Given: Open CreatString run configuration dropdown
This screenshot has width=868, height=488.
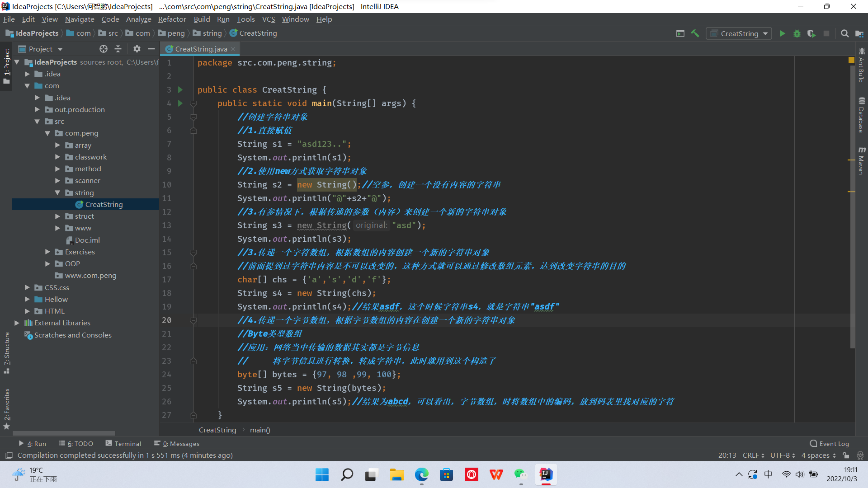Looking at the screenshot, I should (739, 33).
